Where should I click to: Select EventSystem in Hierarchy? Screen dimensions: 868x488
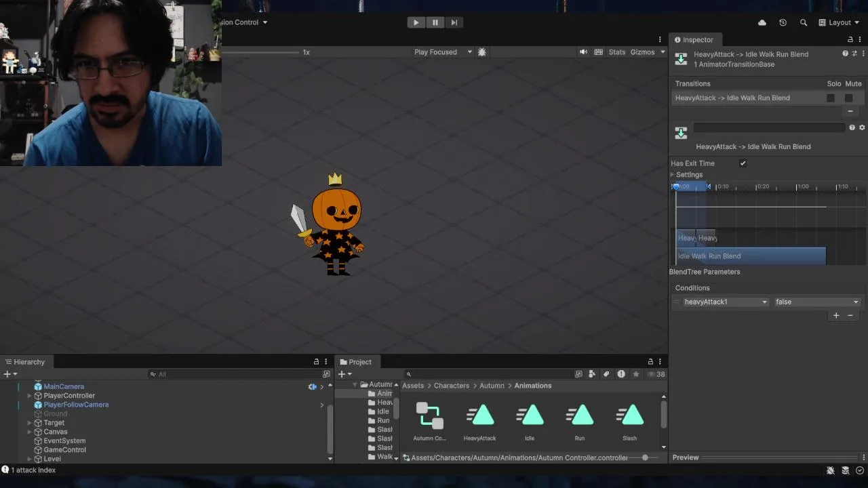(x=64, y=441)
